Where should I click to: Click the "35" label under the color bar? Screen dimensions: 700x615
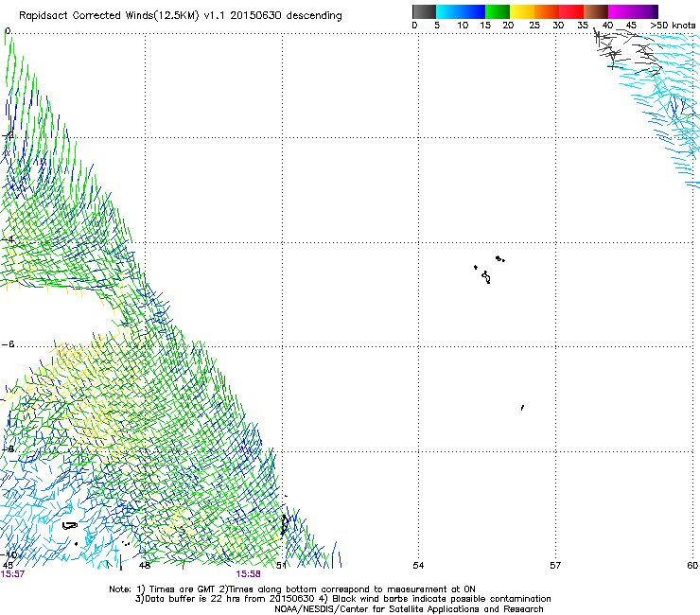tap(583, 26)
